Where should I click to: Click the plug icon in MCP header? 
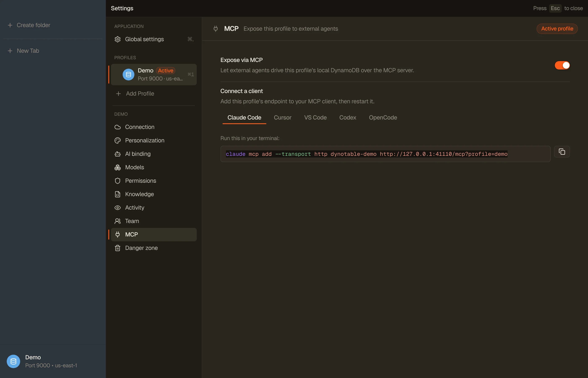point(215,29)
